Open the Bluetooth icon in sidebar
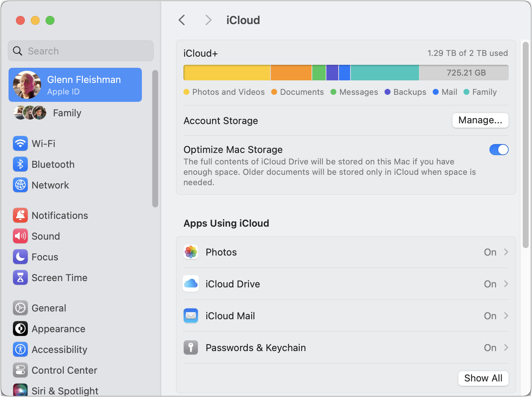Screen dimensions: 532x397 click(20, 164)
